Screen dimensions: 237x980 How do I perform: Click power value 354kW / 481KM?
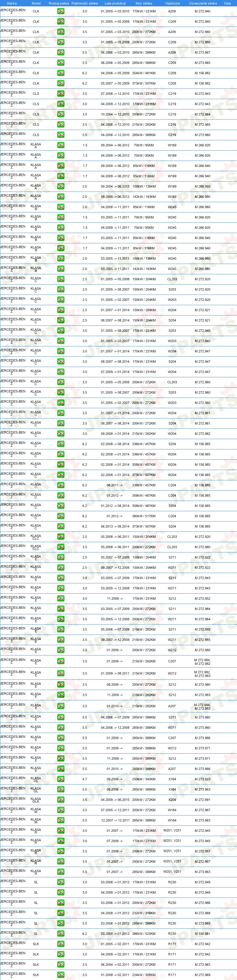pyautogui.click(x=144, y=73)
